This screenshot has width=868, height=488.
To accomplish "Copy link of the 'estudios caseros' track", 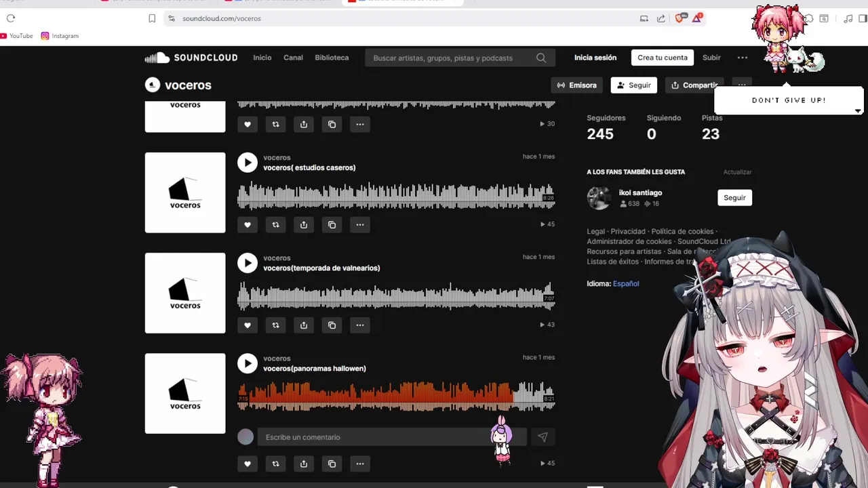I will pyautogui.click(x=332, y=224).
